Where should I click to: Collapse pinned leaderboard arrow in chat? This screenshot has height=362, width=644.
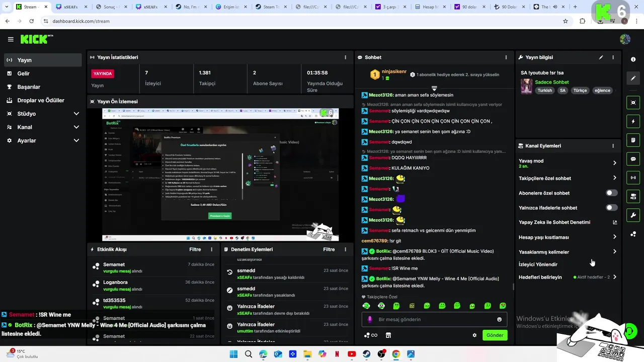point(434,88)
